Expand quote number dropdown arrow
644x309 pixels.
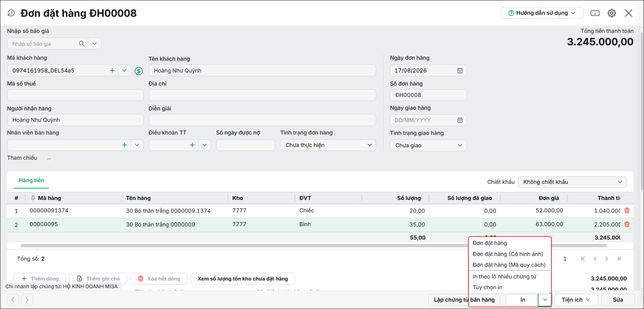[94, 44]
